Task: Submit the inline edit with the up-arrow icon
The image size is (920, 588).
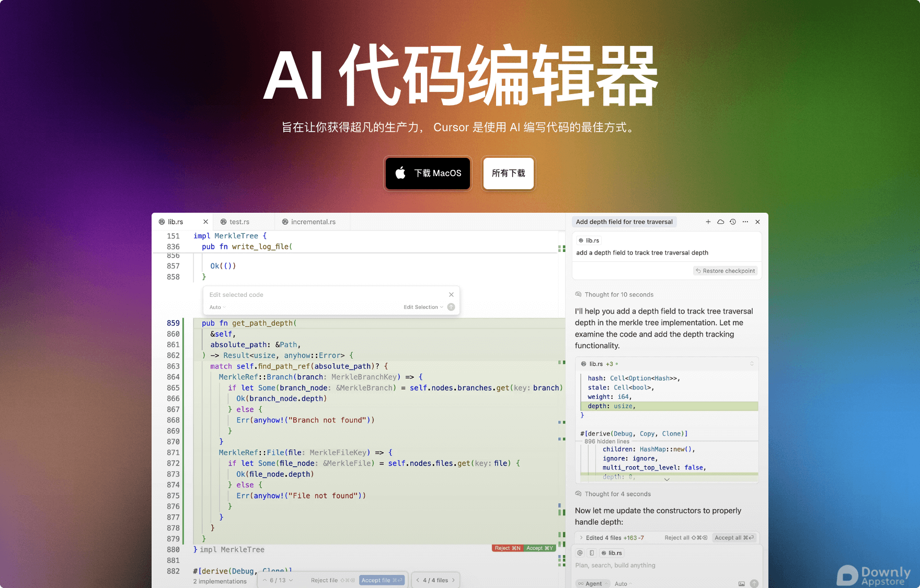Action: tap(451, 307)
